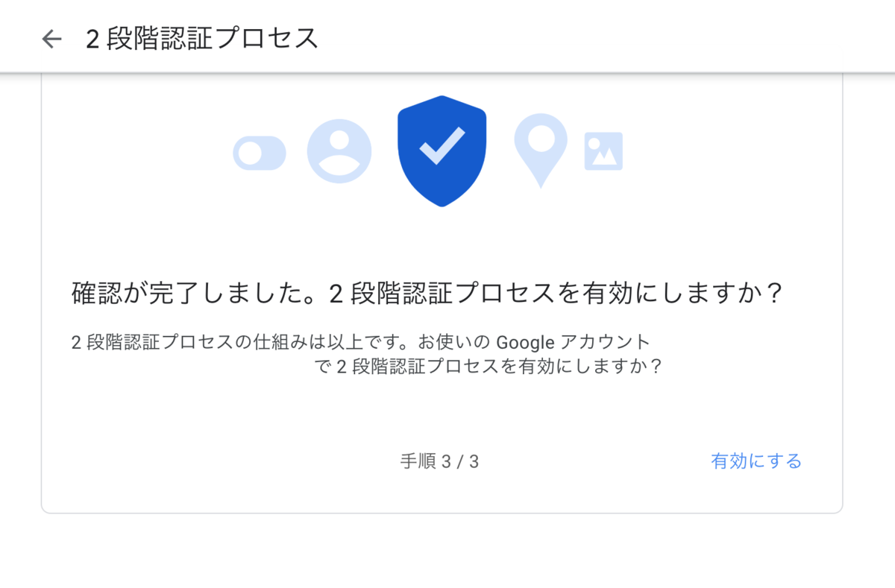Screen dimensions: 895x588
Task: Click the step indicator 手順 3 / 3
Action: [439, 461]
